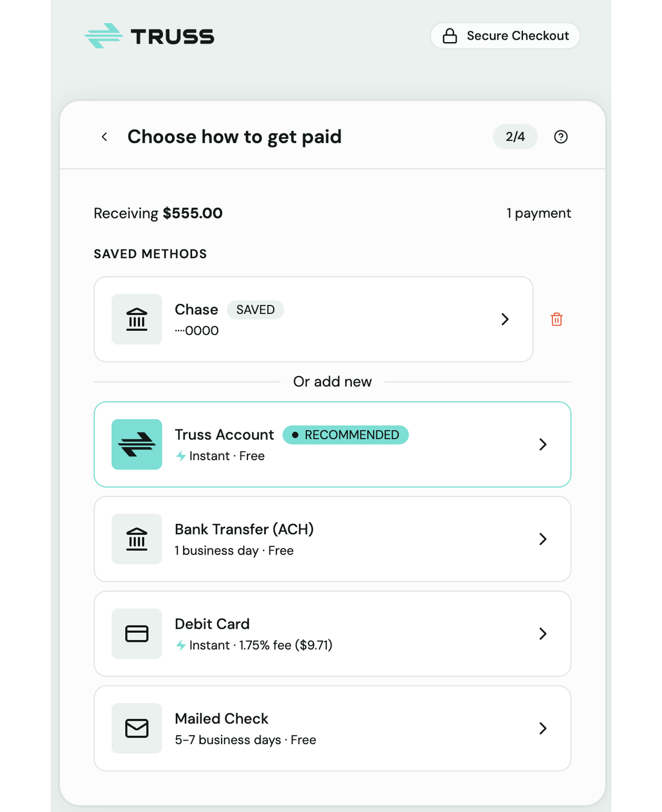
Task: Click the lightning bolt beside Debit Card Instant
Action: (x=181, y=645)
